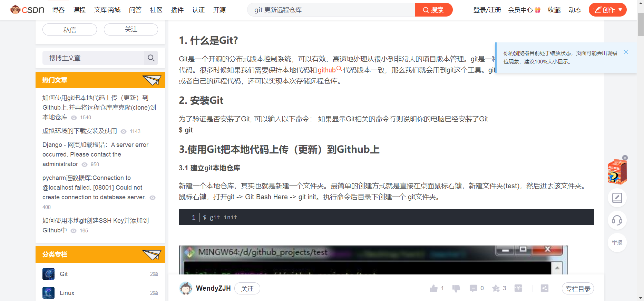Open 收藏 in the header
The width and height of the screenshot is (644, 301).
tap(554, 10)
